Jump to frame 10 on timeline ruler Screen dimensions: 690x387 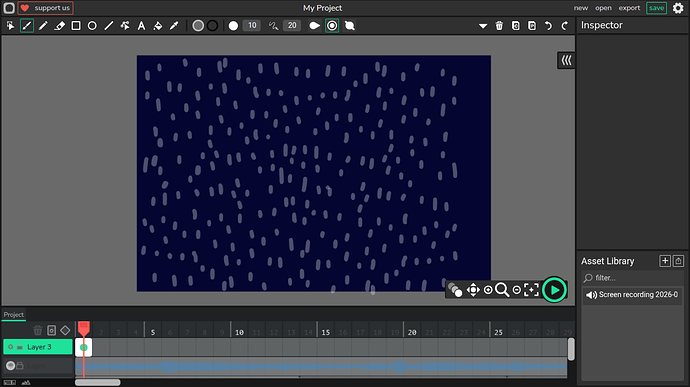(x=239, y=332)
